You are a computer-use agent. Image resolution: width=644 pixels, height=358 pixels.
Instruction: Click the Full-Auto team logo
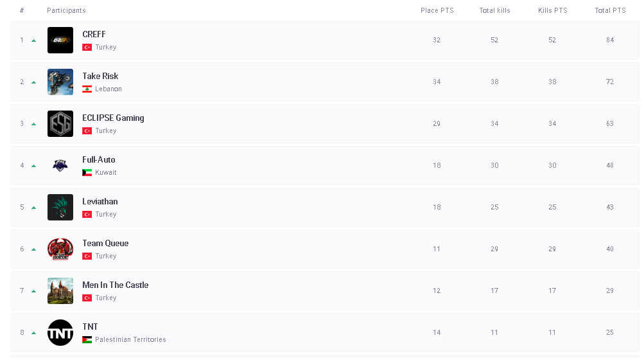[60, 166]
